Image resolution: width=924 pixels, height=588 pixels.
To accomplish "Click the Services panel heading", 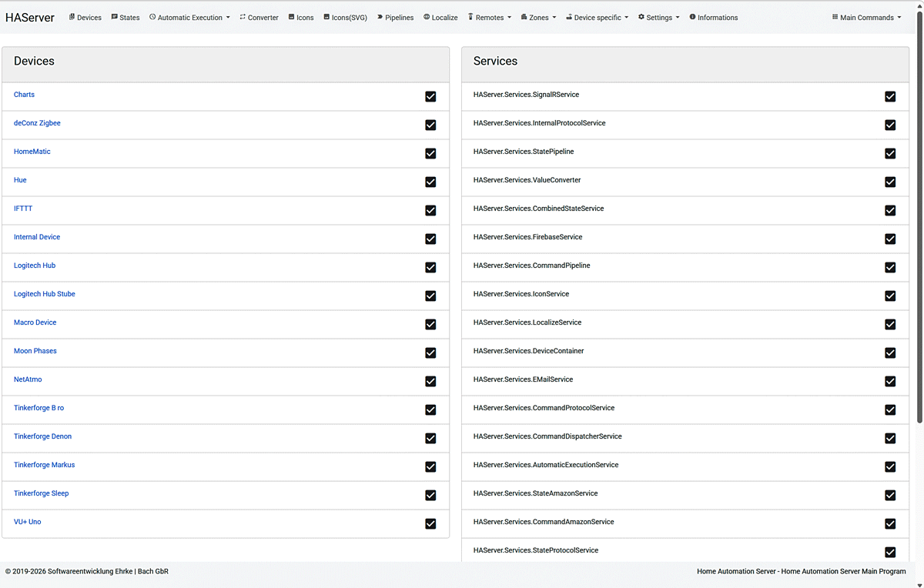I will point(496,61).
